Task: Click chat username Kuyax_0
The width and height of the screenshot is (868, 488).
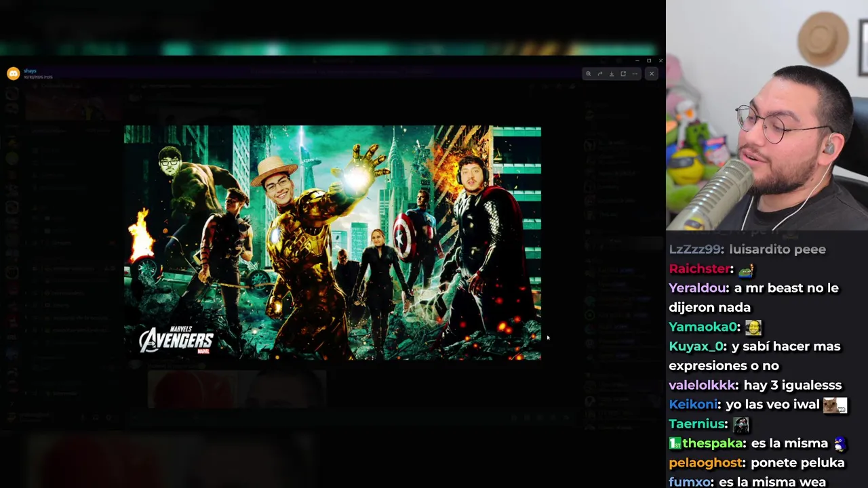Action: (696, 346)
